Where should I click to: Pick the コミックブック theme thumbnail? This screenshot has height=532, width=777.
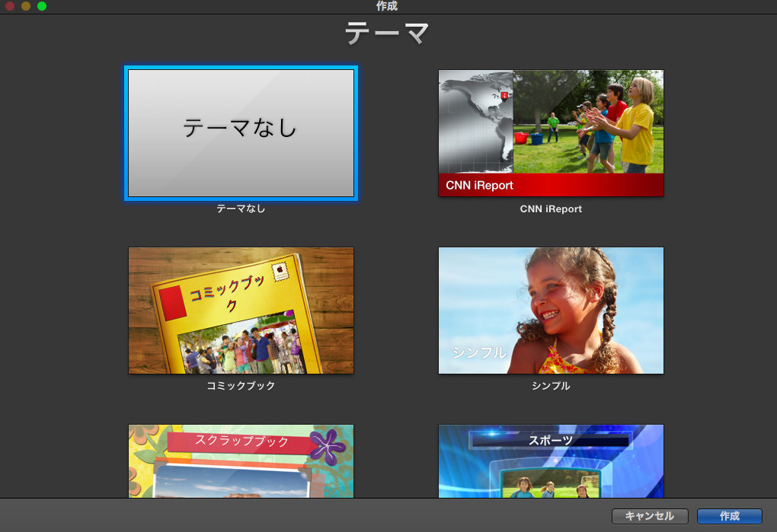pos(241,311)
